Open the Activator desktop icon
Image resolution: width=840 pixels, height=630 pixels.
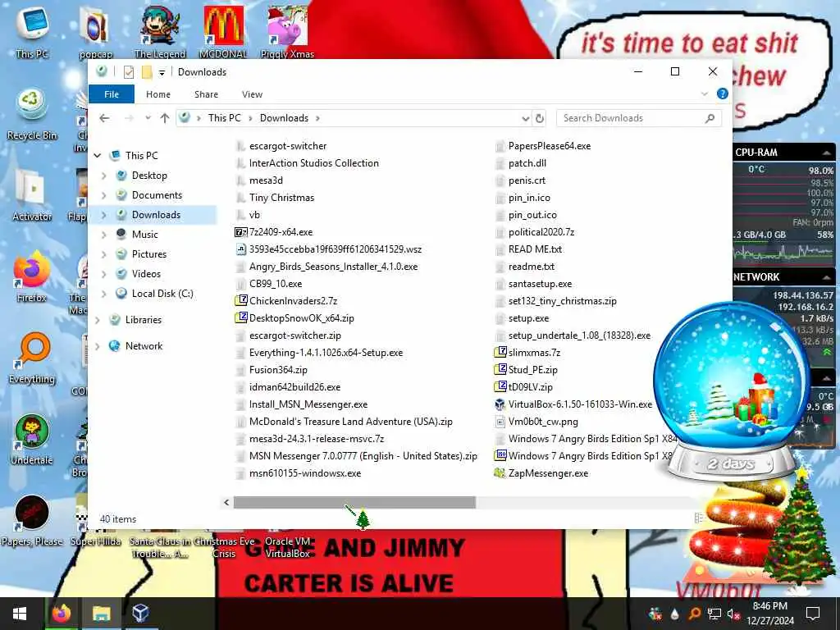coord(32,194)
